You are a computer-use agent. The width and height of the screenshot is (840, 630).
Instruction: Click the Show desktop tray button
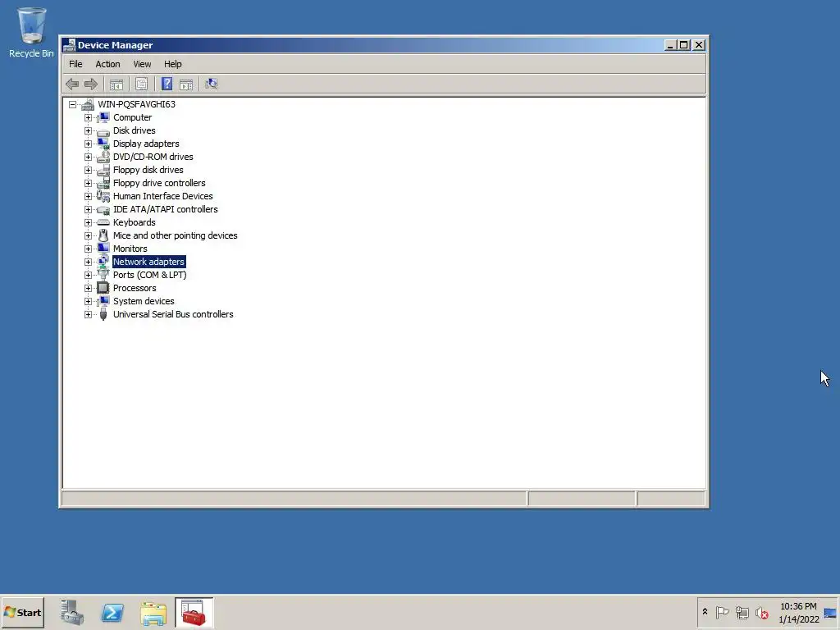(x=831, y=612)
